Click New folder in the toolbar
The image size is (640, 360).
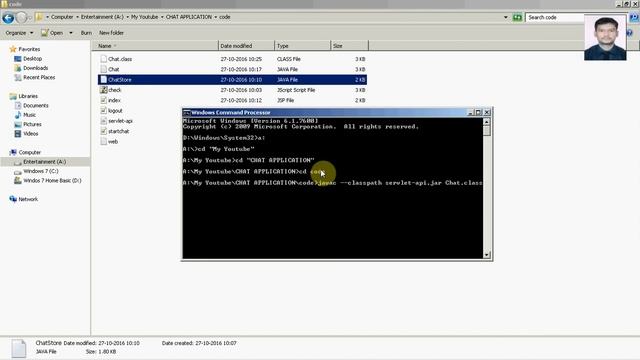(111, 33)
